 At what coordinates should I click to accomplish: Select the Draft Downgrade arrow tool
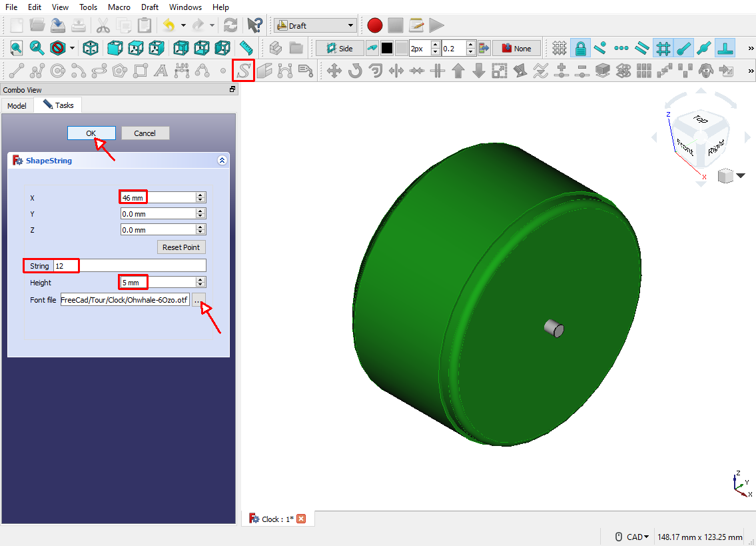click(x=479, y=71)
